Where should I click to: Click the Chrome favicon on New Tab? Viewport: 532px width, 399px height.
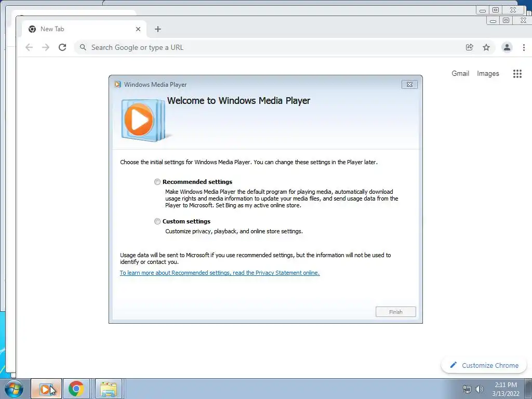point(32,29)
